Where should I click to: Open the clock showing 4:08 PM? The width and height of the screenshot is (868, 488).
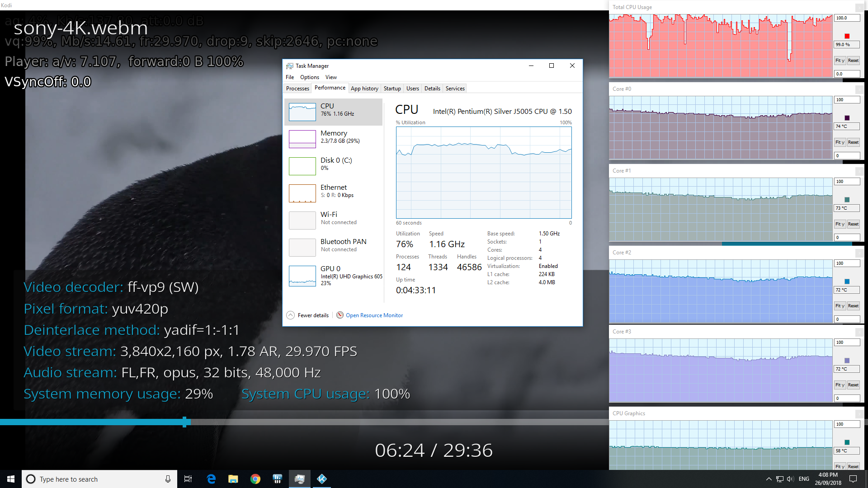(x=828, y=479)
